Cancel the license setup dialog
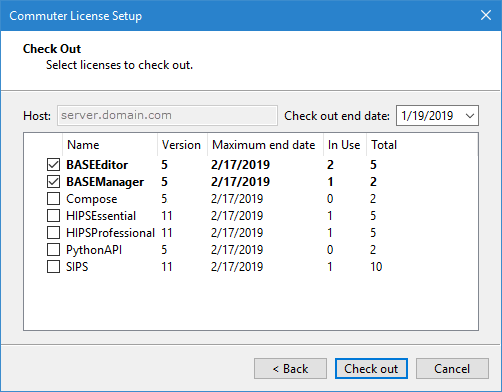502x392 pixels. pos(452,369)
